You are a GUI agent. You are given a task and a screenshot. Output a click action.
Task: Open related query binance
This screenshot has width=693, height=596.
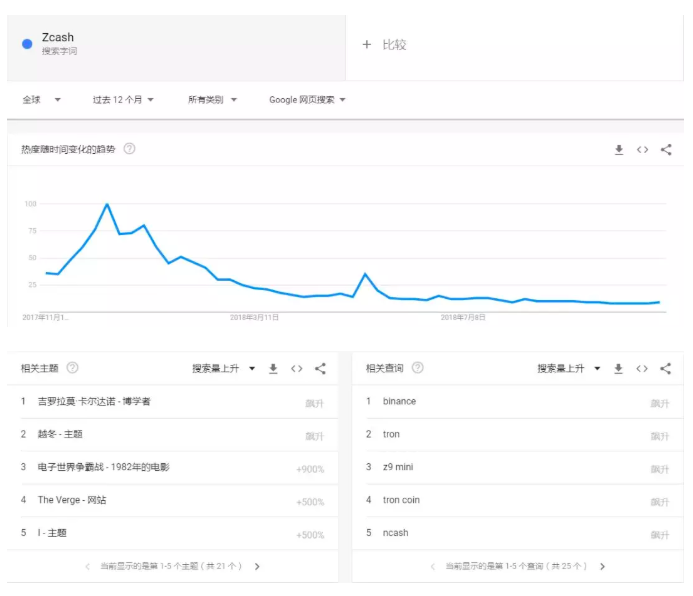click(400, 401)
